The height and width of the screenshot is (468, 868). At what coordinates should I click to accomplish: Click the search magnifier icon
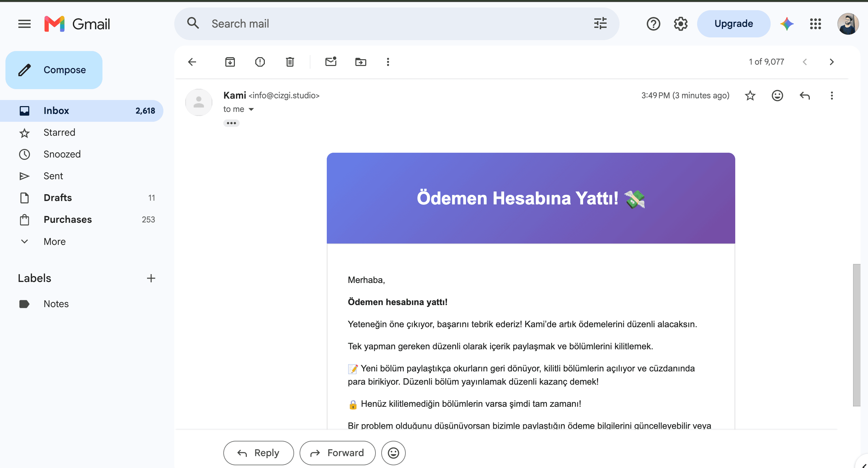pos(193,23)
